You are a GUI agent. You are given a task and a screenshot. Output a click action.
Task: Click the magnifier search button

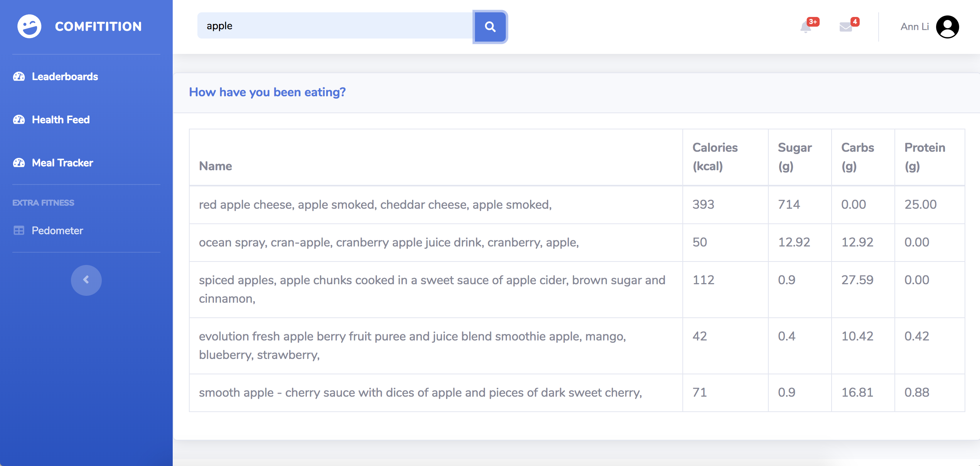490,27
